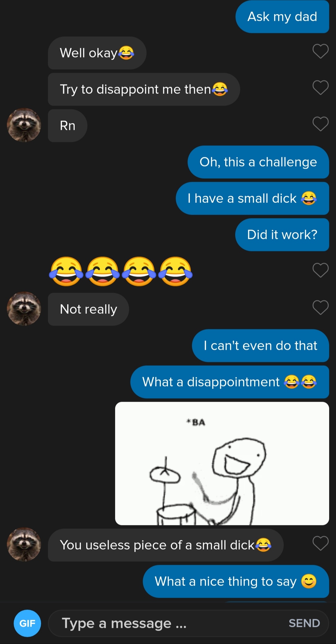The height and width of the screenshot is (644, 336).
Task: Heart the "Rn" message
Action: click(x=320, y=124)
